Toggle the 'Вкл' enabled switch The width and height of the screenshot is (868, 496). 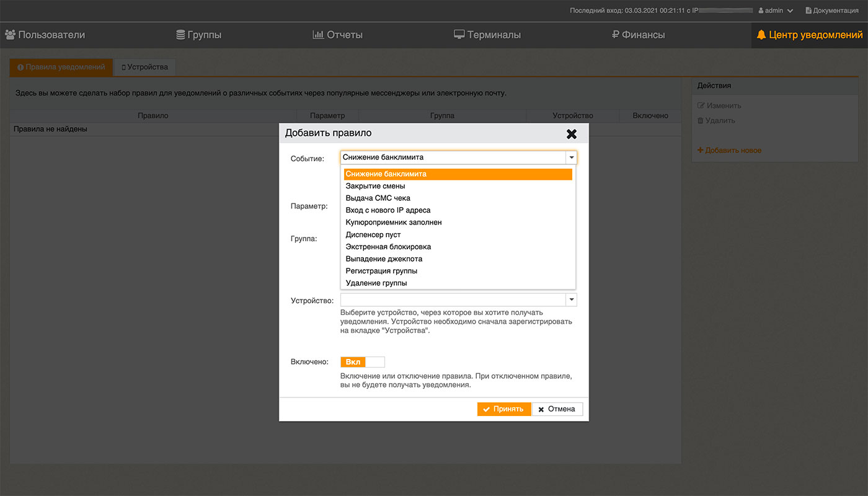click(x=363, y=362)
